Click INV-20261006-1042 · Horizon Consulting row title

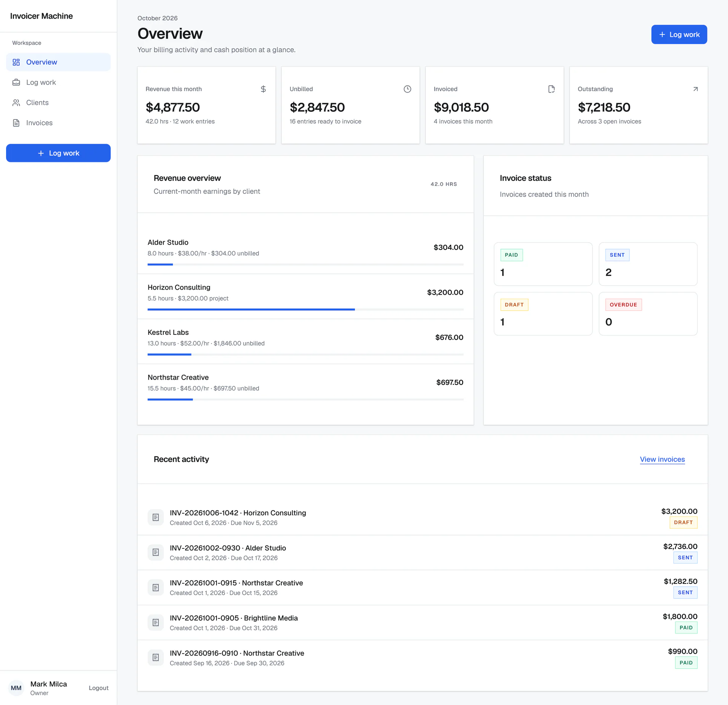pos(238,513)
